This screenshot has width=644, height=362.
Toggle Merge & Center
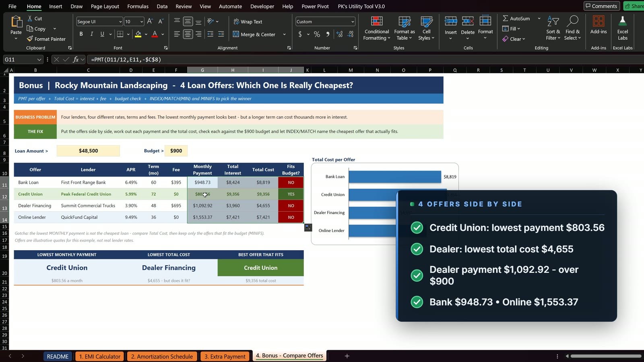click(254, 35)
